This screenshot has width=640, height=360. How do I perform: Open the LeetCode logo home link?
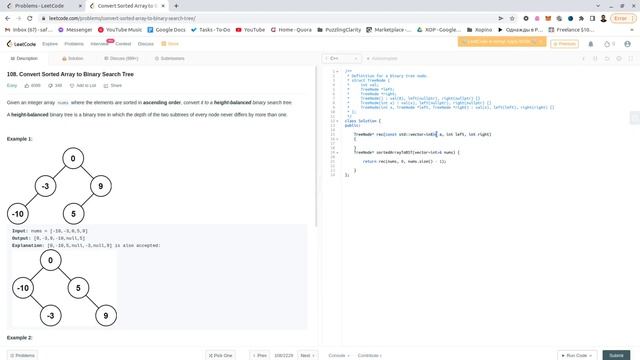click(x=21, y=44)
